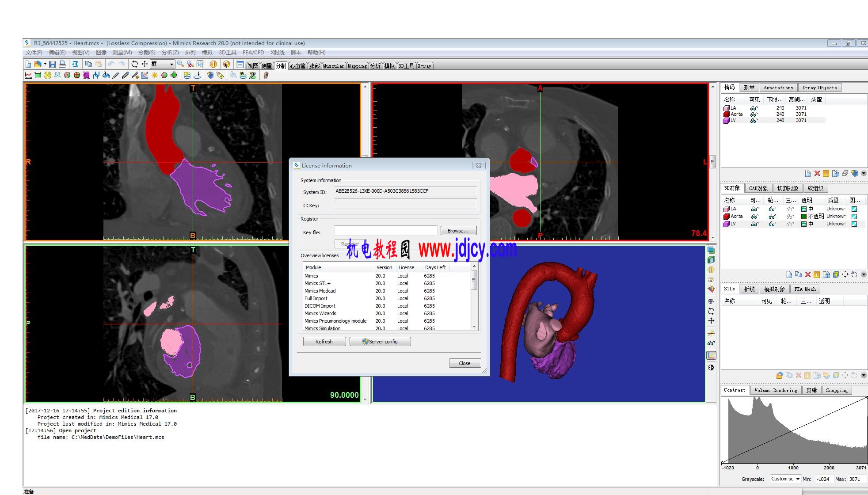Click the rotate view icon in toolbar
The image size is (868, 495).
point(135,65)
